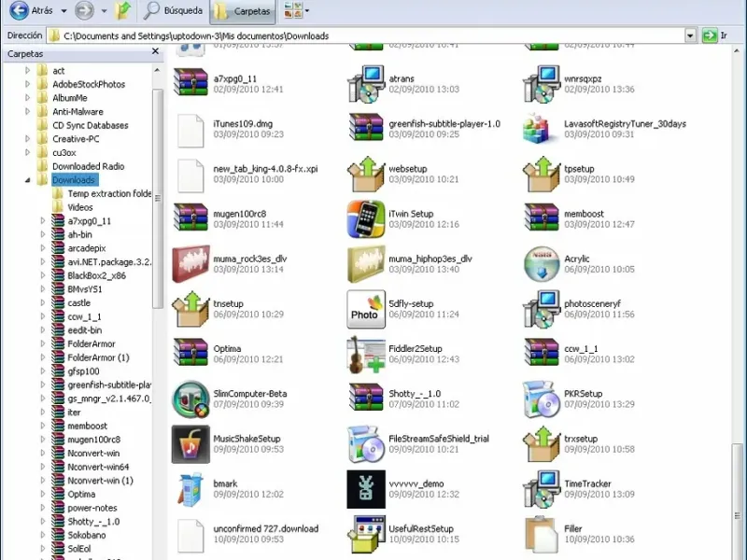Go back with the Atrás button

[32, 10]
